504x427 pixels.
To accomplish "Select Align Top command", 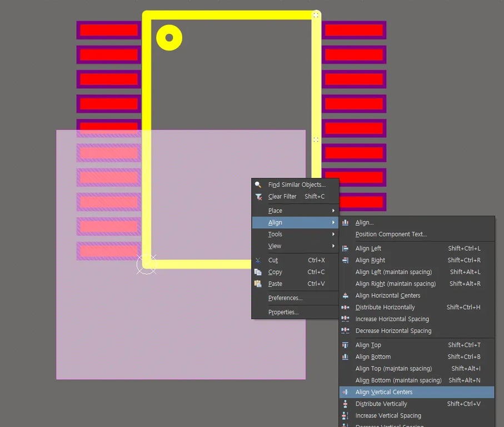I will coord(417,345).
